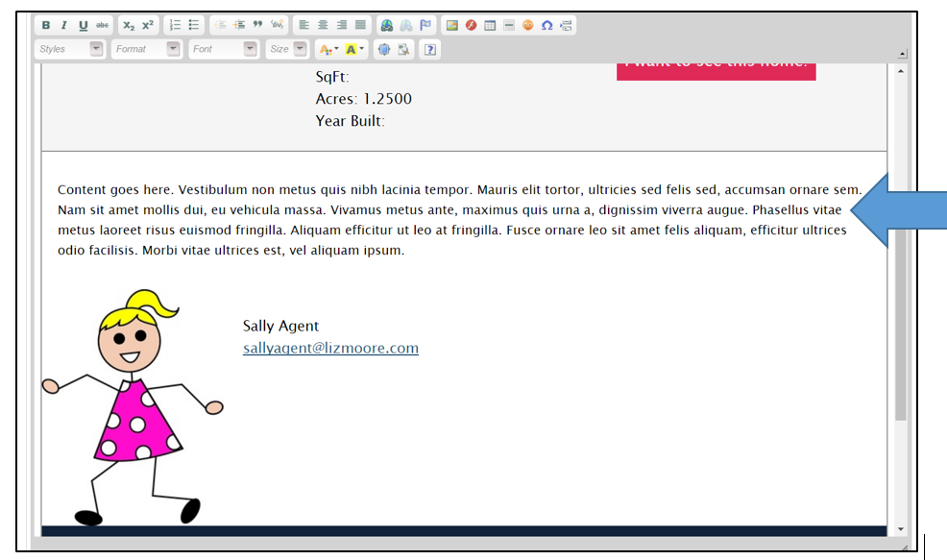This screenshot has width=947, height=560.
Task: Open the background color picker
Action: pyautogui.click(x=354, y=49)
